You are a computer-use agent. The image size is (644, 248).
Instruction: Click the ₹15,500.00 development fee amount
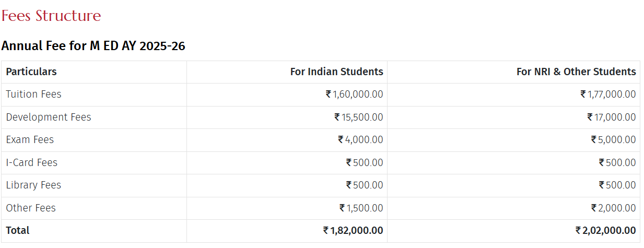358,117
